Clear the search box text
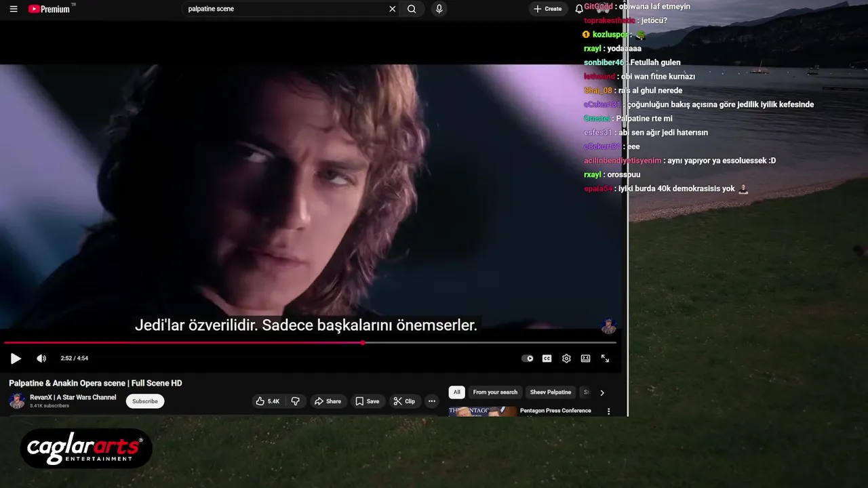The image size is (868, 488). pos(392,9)
